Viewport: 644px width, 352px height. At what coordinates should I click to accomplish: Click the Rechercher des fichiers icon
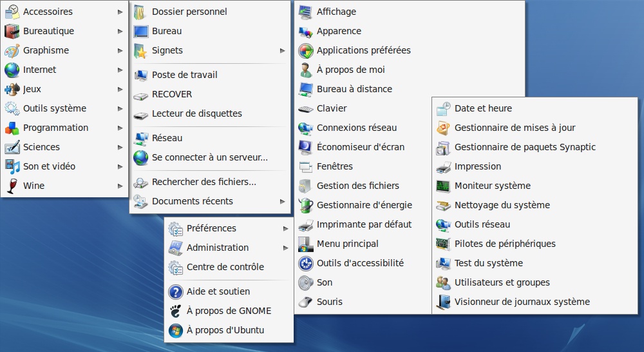140,182
